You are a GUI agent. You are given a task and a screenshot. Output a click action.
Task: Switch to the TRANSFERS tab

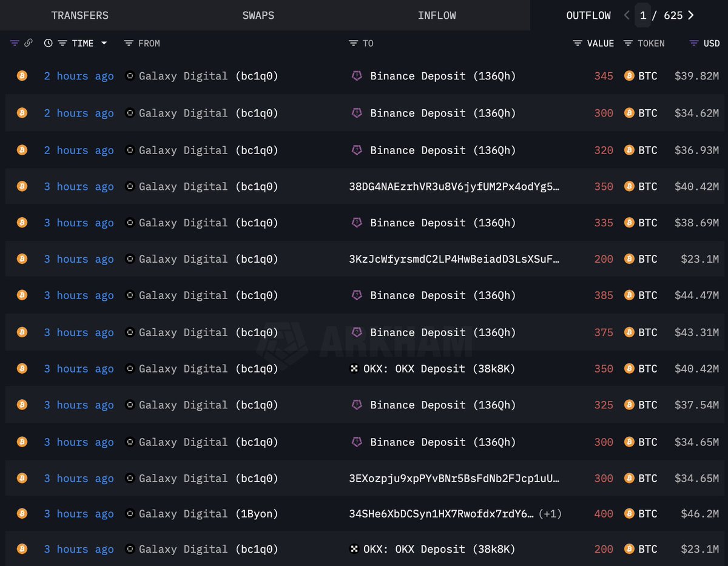[80, 15]
